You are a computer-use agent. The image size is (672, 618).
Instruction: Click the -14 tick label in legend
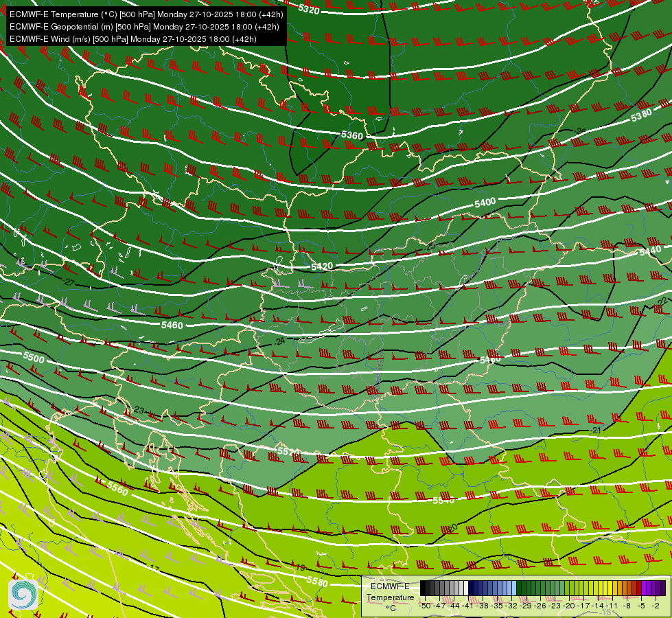pos(599,606)
